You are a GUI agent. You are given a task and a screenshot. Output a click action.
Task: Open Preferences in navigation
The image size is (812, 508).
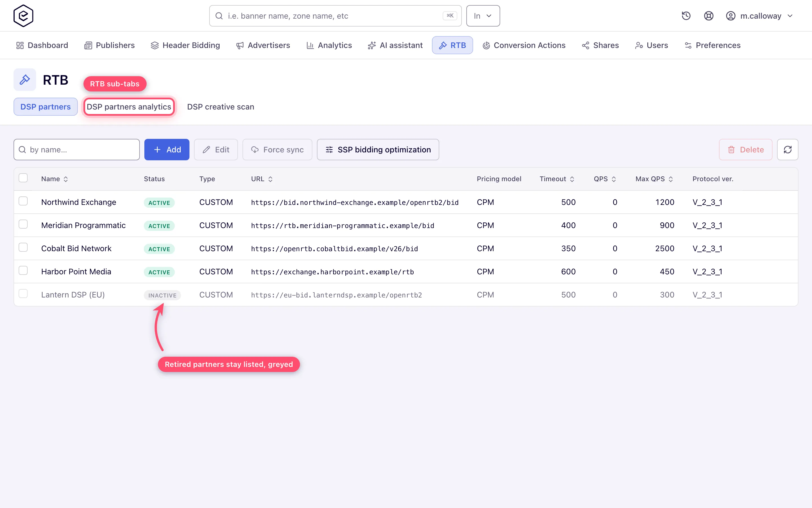pos(713,45)
